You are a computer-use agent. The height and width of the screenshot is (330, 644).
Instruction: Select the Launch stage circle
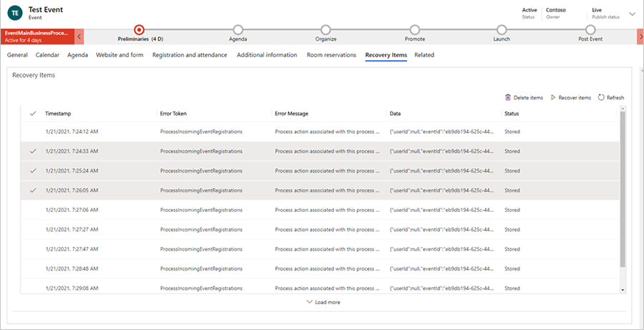coord(502,29)
